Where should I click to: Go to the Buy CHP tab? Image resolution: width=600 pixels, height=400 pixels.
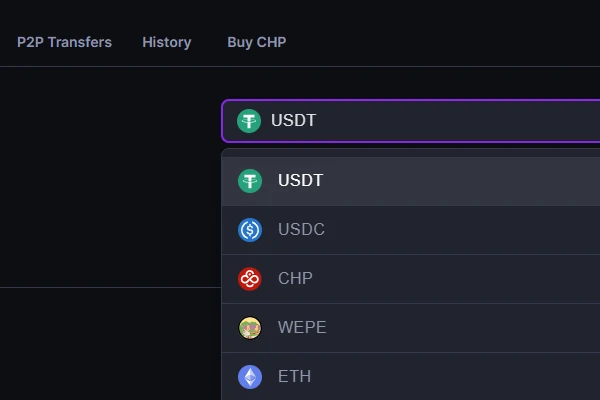[x=256, y=42]
